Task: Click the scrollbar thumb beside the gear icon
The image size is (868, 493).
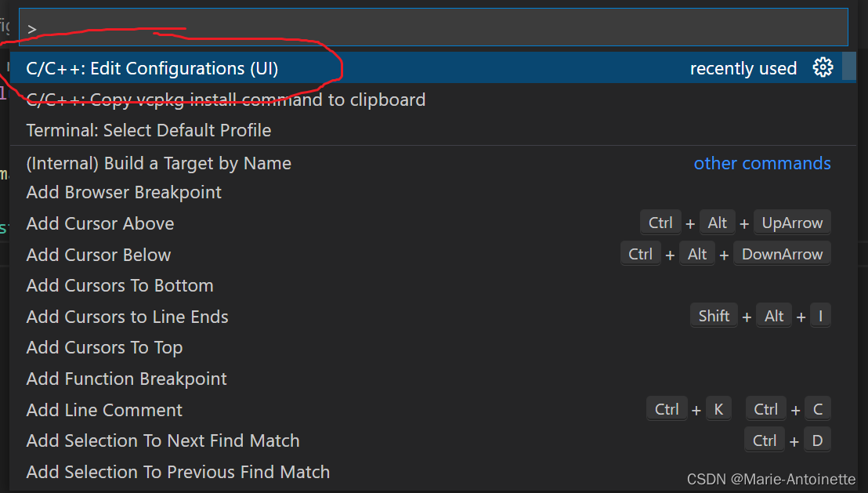Action: (851, 68)
